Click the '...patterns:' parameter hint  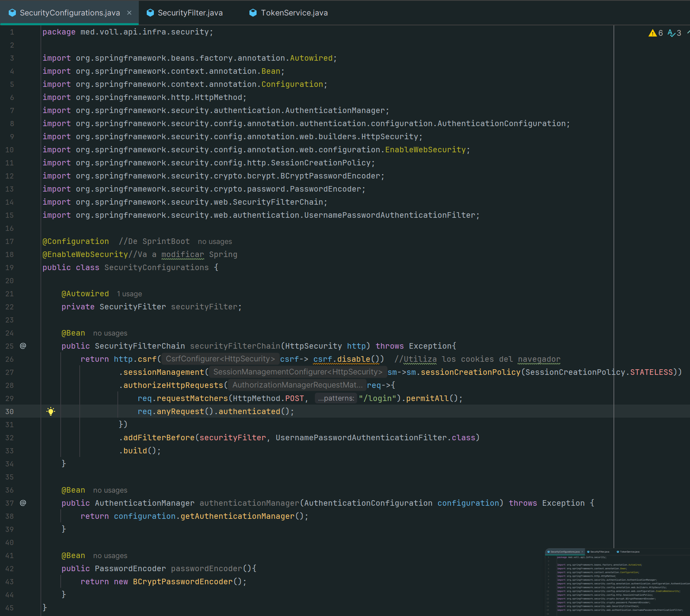coord(336,398)
